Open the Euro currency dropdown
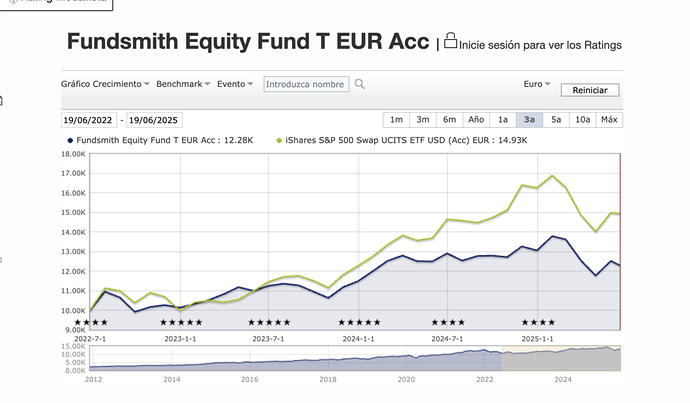The image size is (690, 403). (x=537, y=84)
